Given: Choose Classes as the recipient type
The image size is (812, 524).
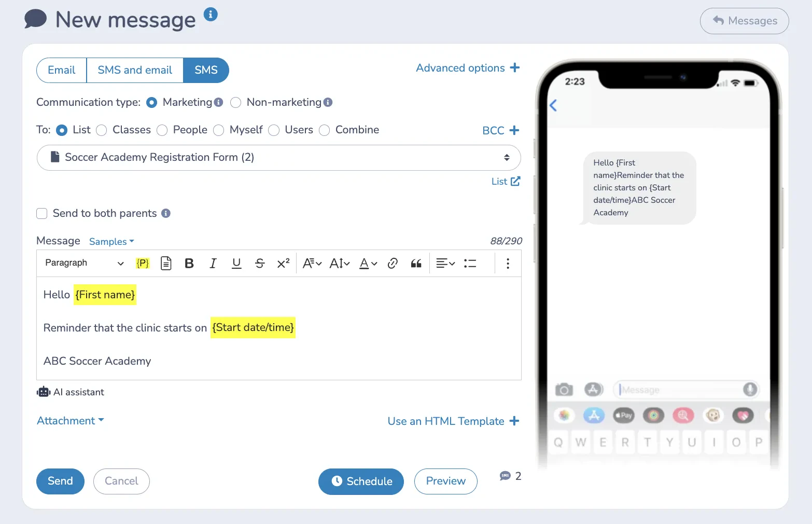Looking at the screenshot, I should pyautogui.click(x=102, y=130).
